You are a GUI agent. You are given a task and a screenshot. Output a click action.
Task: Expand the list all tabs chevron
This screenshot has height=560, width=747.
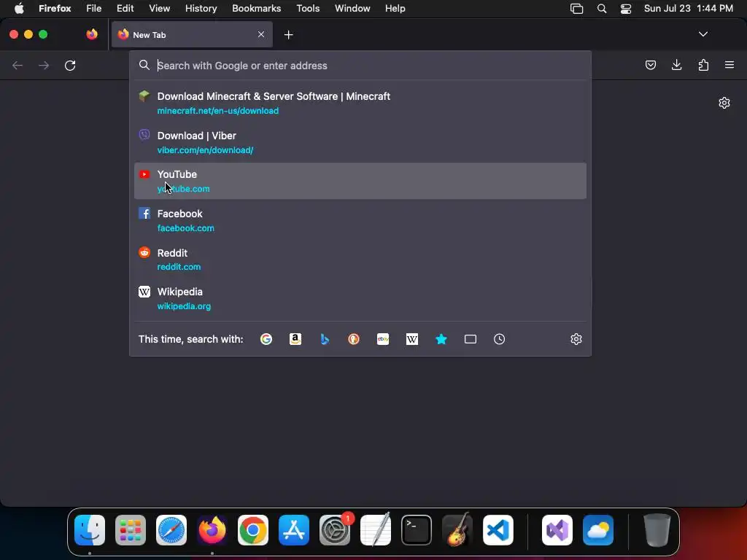pos(703,34)
